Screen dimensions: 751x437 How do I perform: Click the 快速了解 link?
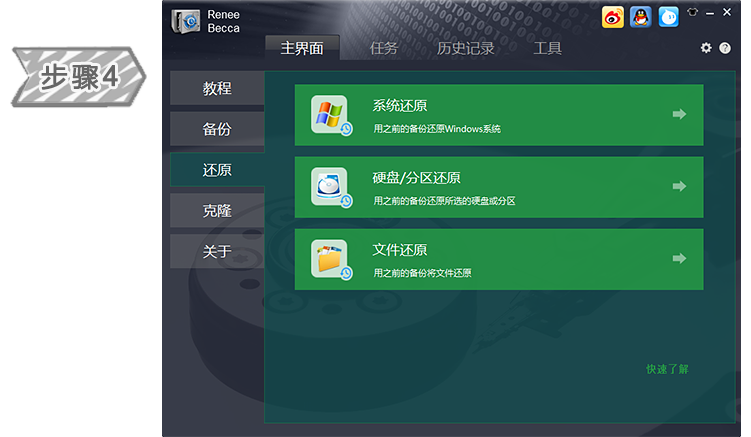coord(667,369)
